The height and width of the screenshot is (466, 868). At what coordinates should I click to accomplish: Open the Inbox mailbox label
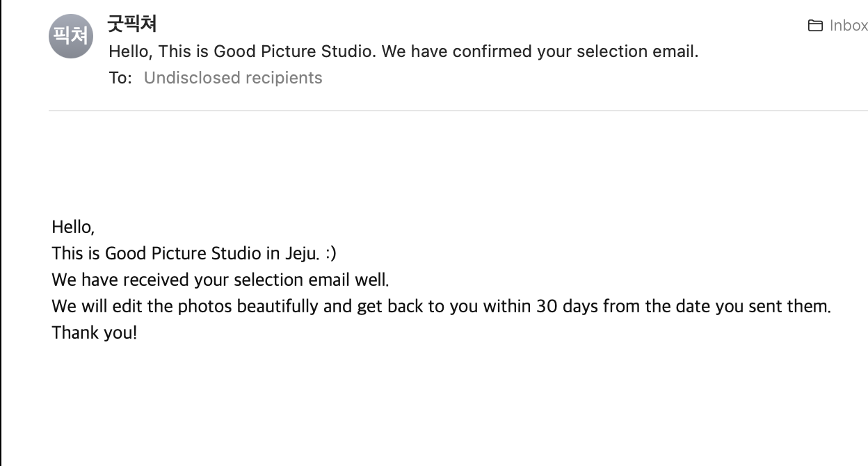pos(848,26)
